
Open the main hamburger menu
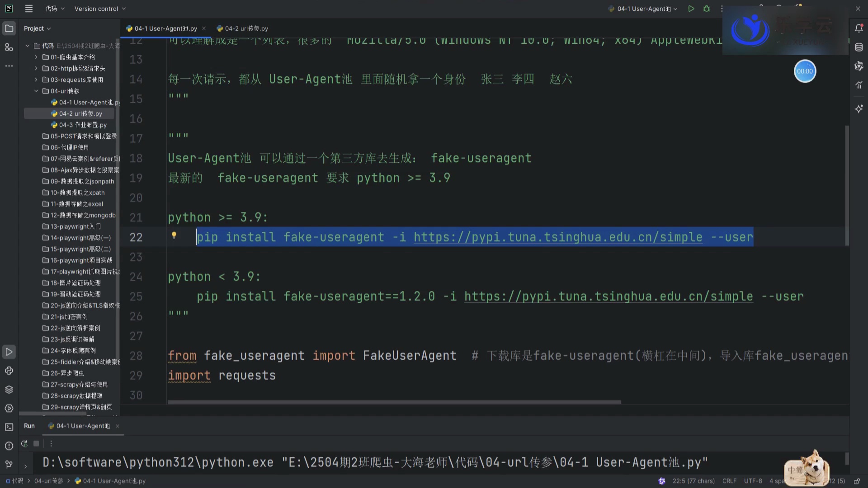[28, 9]
